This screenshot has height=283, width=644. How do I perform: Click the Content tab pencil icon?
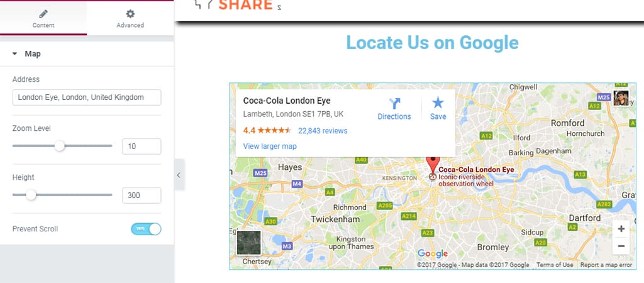43,14
